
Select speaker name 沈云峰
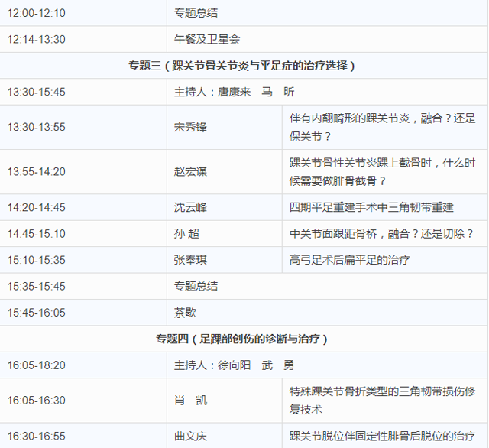[190, 207]
